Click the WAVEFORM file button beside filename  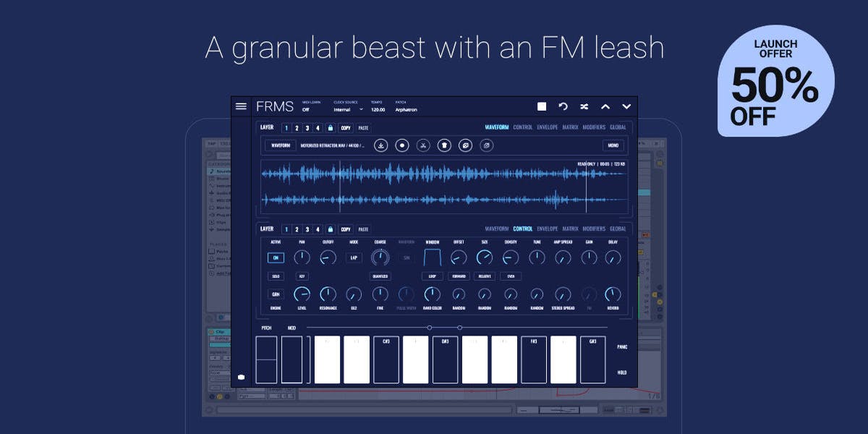click(x=279, y=145)
